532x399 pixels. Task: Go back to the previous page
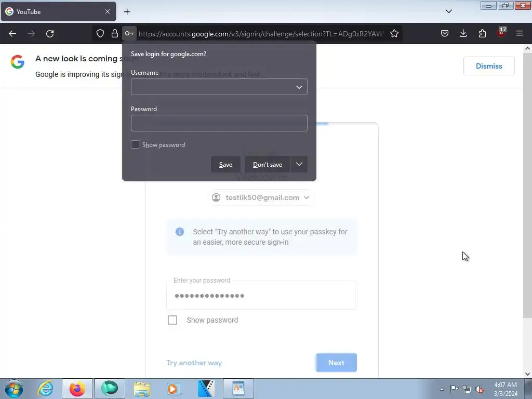pyautogui.click(x=12, y=34)
